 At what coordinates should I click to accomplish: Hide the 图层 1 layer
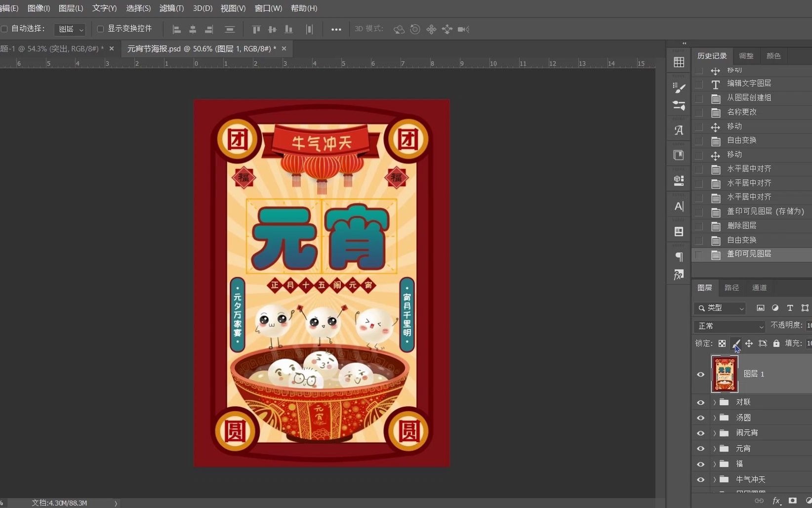700,374
